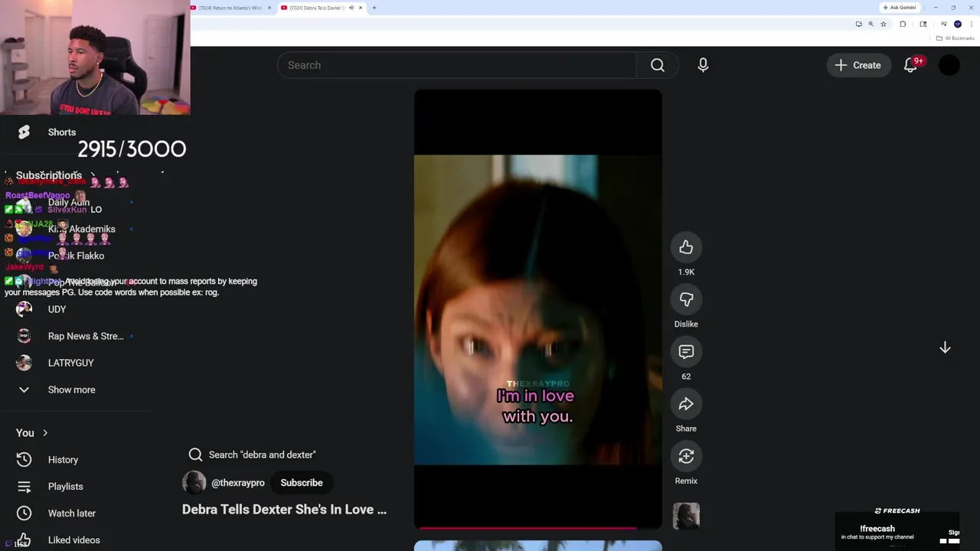Click the short's title text

click(x=284, y=510)
